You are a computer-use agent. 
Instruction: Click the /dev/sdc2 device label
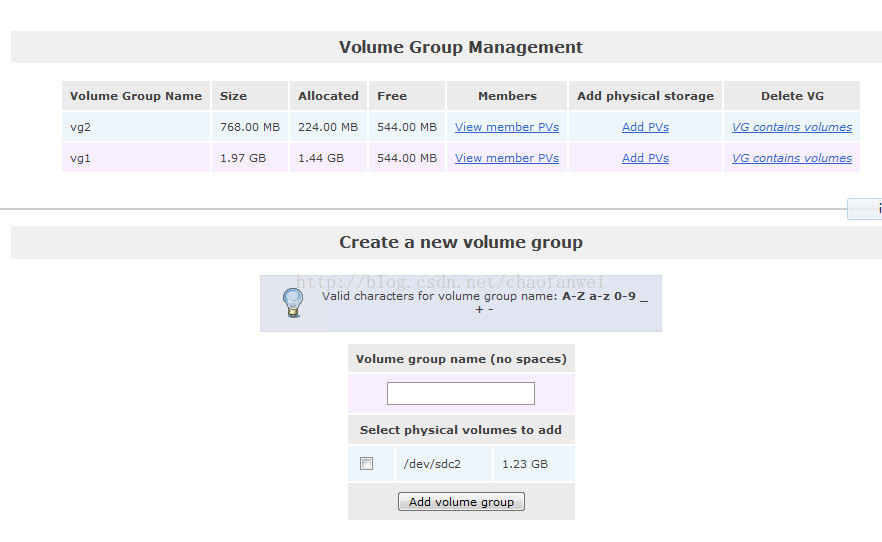[x=432, y=464]
